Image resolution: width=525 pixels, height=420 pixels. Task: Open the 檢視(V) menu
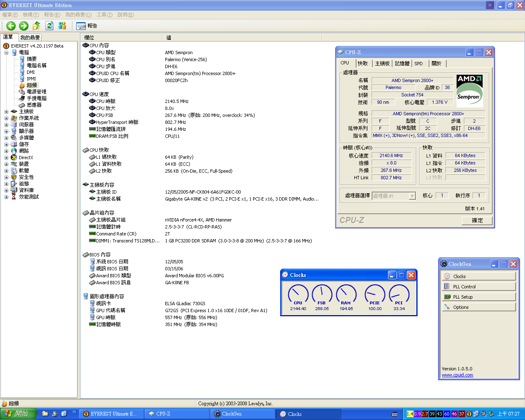(31, 15)
